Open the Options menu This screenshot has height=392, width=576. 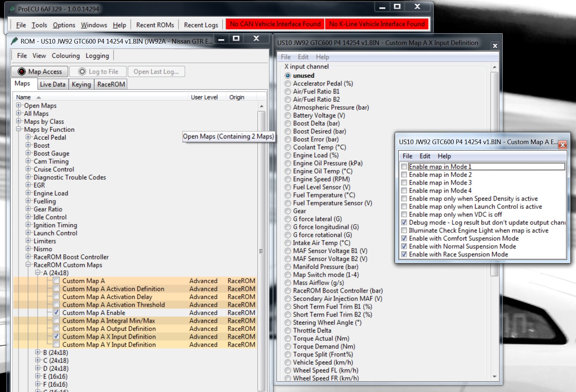(64, 25)
